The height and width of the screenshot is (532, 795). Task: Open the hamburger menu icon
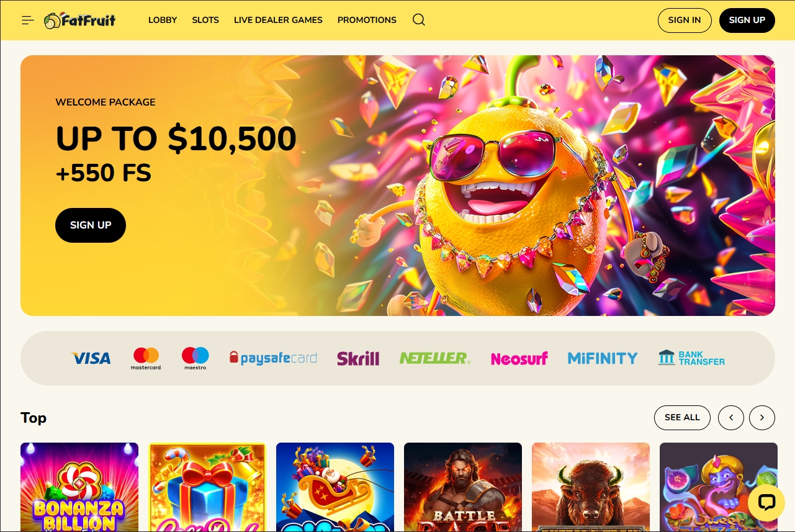click(27, 20)
